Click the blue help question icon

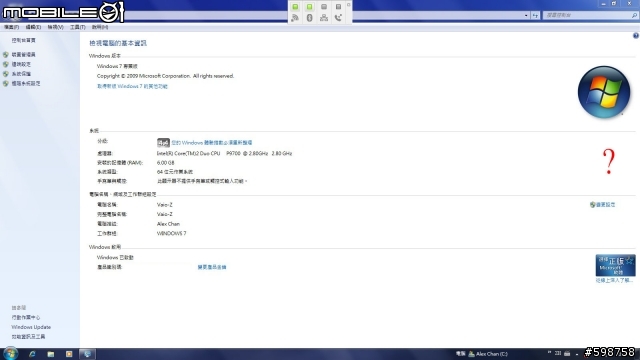[x=636, y=36]
